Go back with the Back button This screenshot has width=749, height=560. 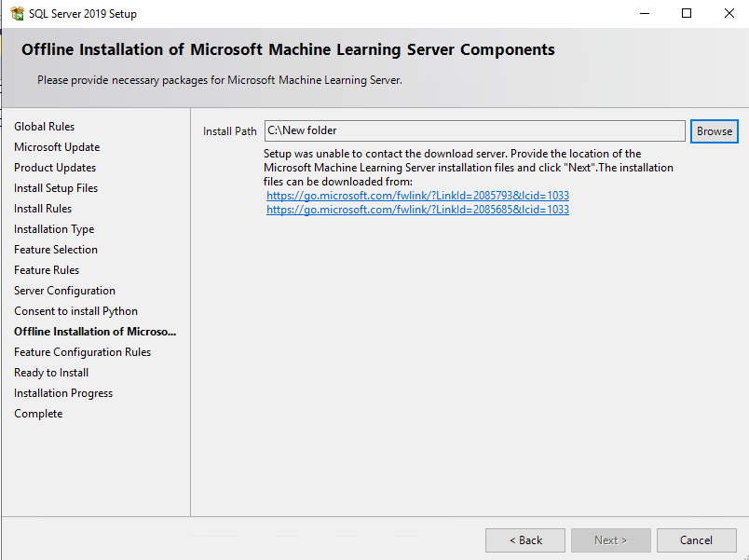pyautogui.click(x=525, y=540)
